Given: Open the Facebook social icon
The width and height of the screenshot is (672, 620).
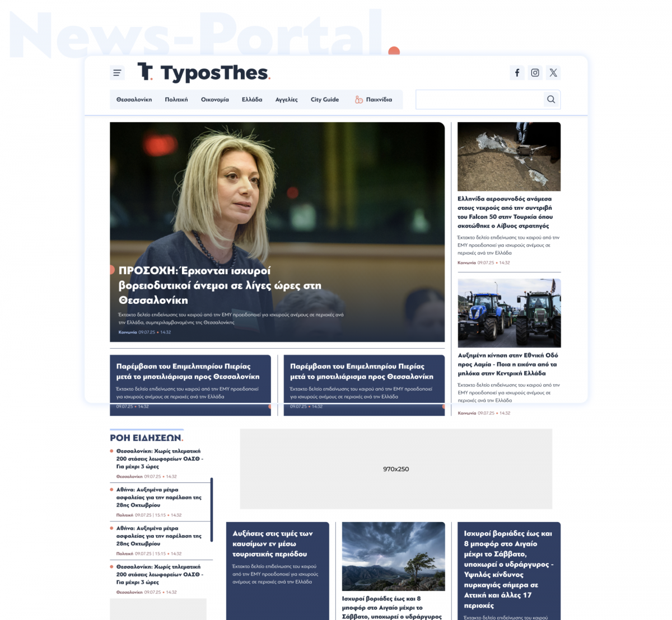Looking at the screenshot, I should click(x=517, y=73).
